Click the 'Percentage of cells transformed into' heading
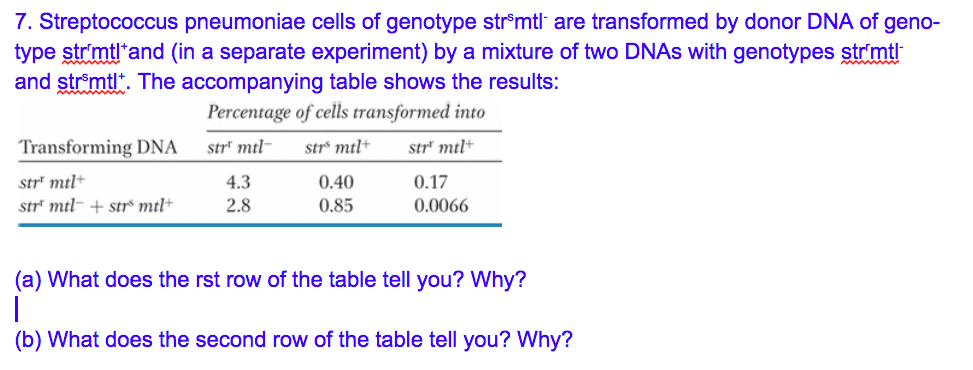This screenshot has width=973, height=370. tap(346, 113)
